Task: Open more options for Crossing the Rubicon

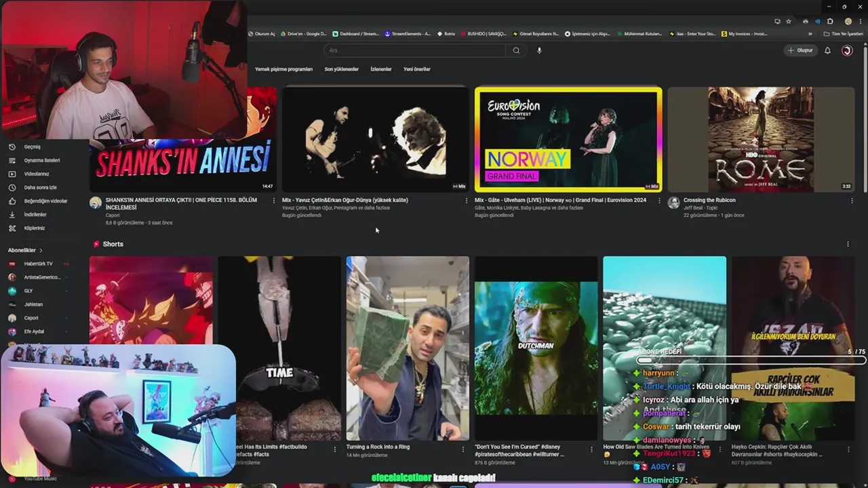Action: (852, 201)
